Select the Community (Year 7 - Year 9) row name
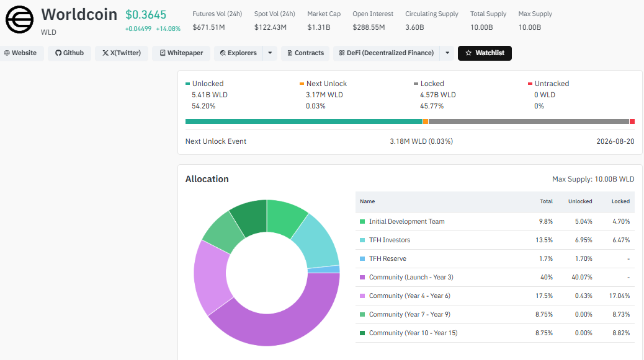The height and width of the screenshot is (360, 644). tap(409, 315)
